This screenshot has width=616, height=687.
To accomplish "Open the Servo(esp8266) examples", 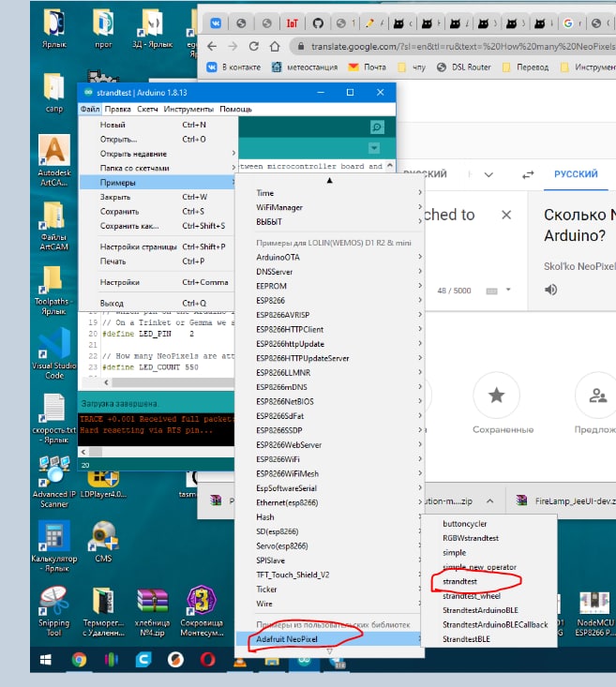I will pyautogui.click(x=330, y=545).
